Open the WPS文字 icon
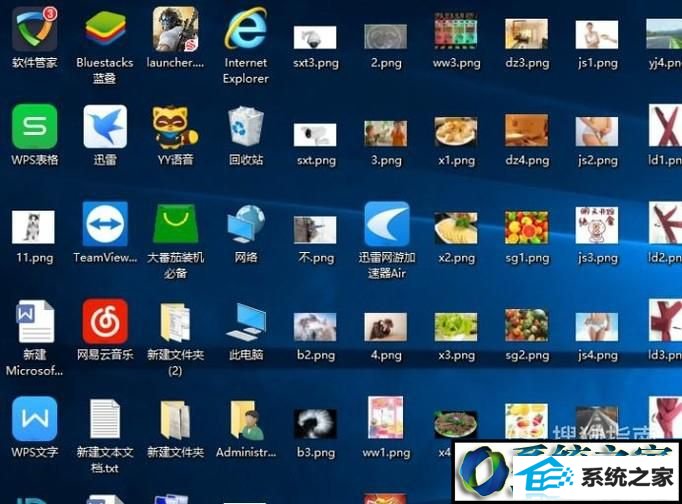The height and width of the screenshot is (504, 682). tap(34, 419)
